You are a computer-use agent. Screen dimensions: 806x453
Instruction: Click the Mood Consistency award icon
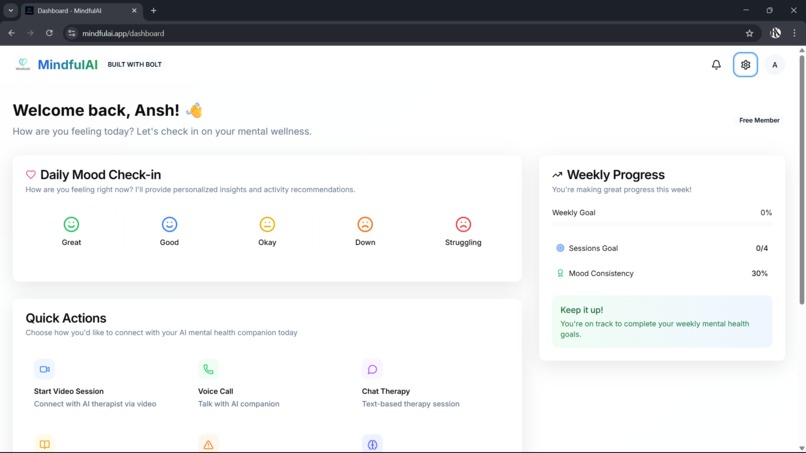560,274
